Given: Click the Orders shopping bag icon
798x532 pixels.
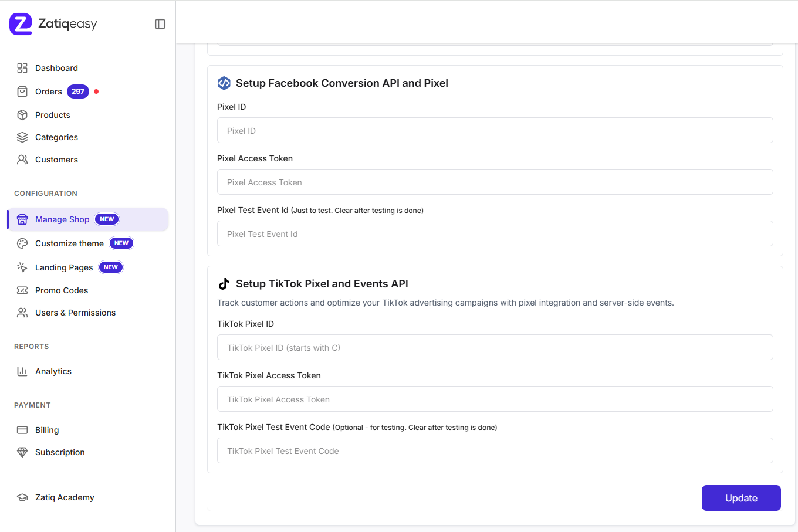Looking at the screenshot, I should 22,92.
